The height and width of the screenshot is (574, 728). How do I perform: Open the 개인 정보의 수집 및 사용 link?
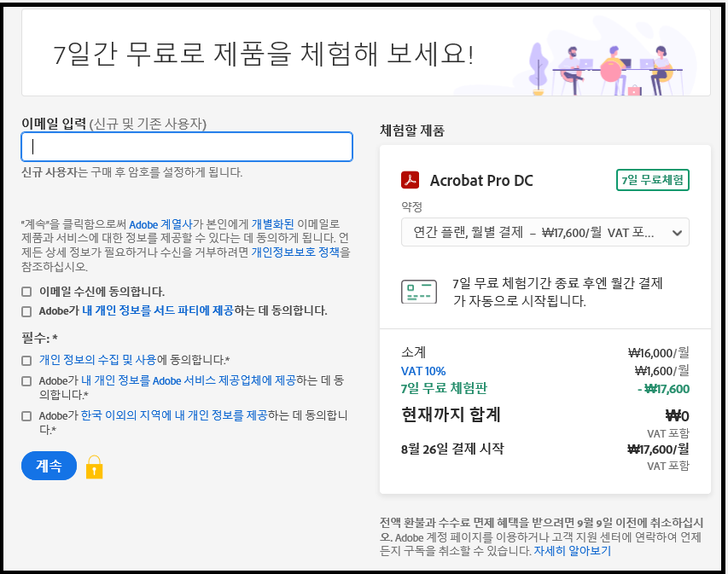pos(98,360)
